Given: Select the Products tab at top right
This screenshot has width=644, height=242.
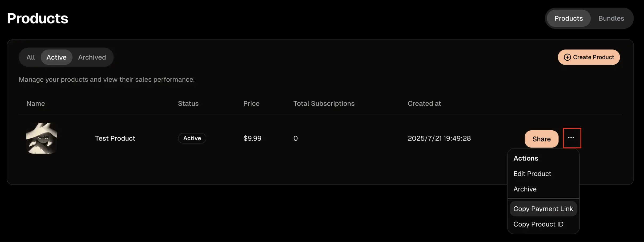Looking at the screenshot, I should click(x=568, y=18).
